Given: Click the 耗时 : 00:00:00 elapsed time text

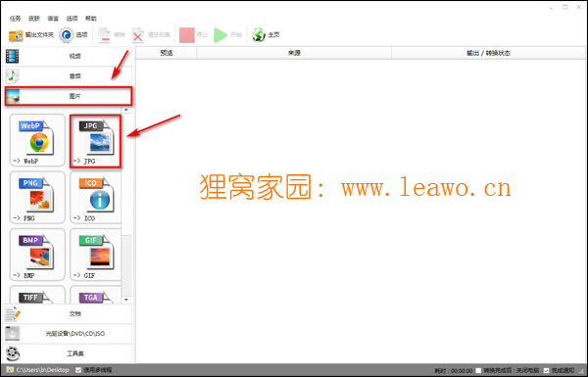Looking at the screenshot, I should [x=454, y=370].
